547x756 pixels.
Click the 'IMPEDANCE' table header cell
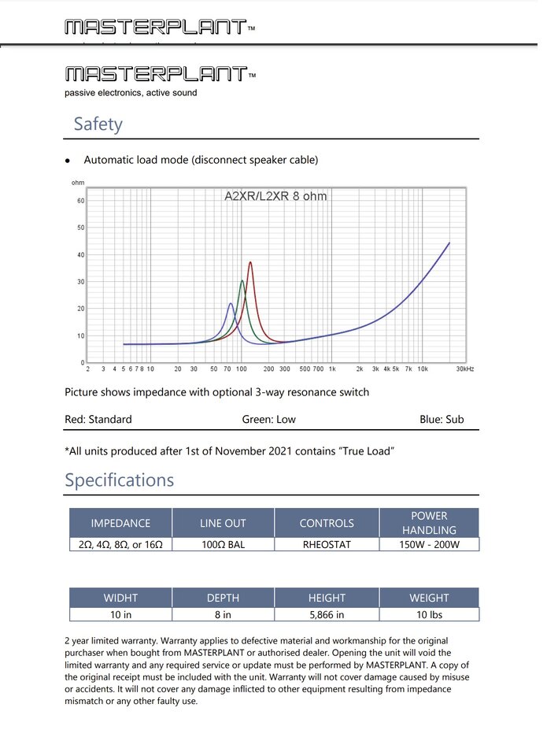click(x=120, y=523)
